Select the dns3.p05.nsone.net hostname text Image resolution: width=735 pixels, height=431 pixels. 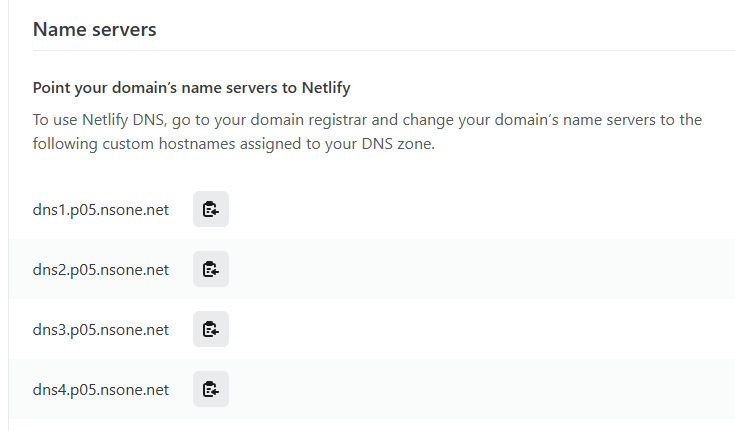pyautogui.click(x=101, y=330)
